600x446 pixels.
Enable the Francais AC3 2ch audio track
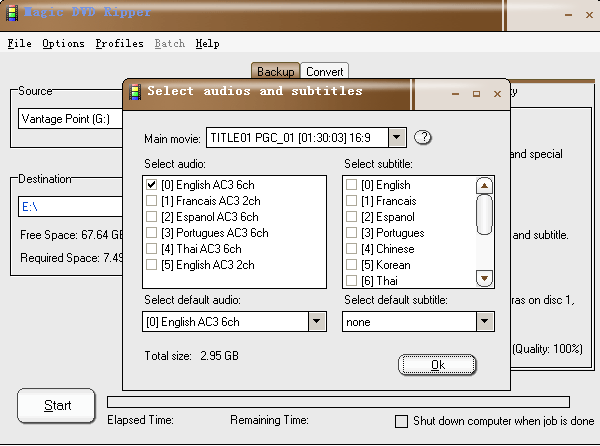(x=152, y=201)
